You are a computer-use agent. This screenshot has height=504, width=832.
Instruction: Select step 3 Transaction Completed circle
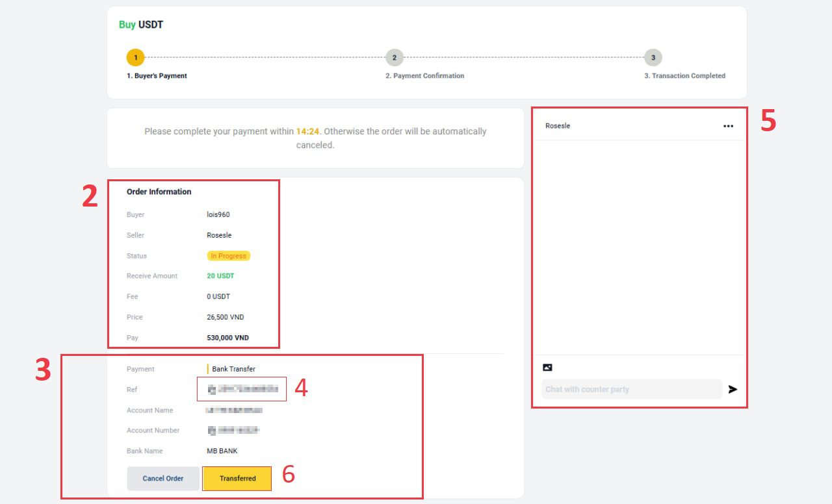pos(653,57)
